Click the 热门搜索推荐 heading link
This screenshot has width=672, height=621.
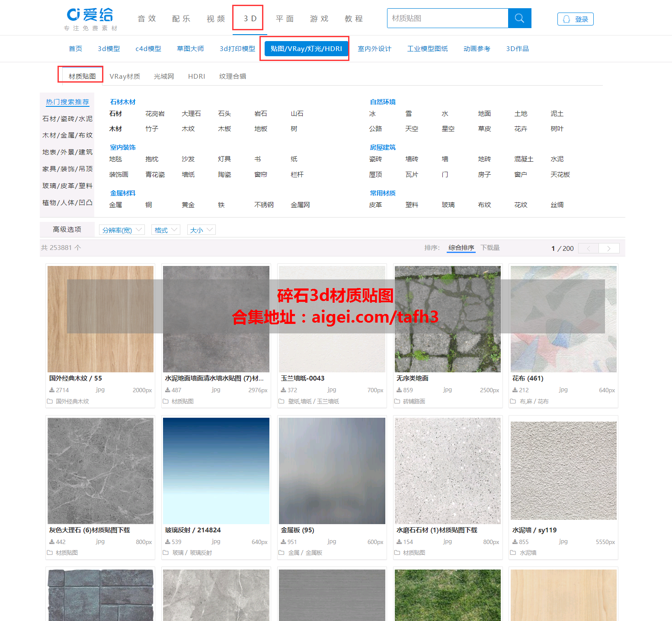pyautogui.click(x=67, y=102)
